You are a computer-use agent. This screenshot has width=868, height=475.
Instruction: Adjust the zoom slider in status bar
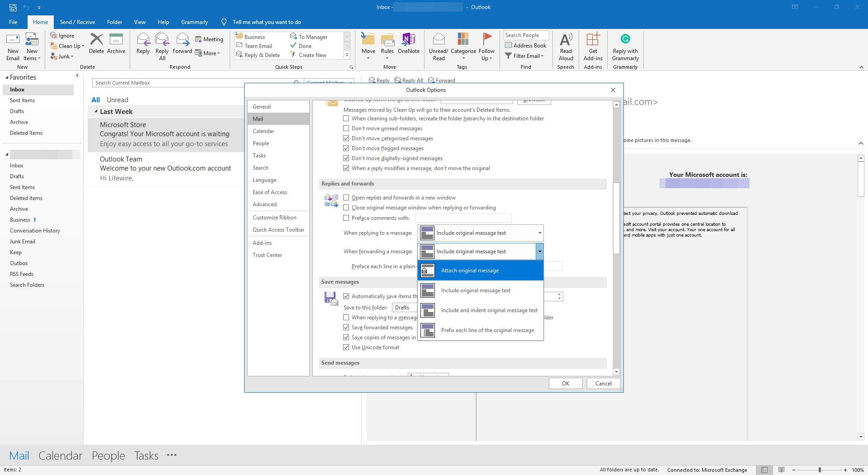point(819,470)
